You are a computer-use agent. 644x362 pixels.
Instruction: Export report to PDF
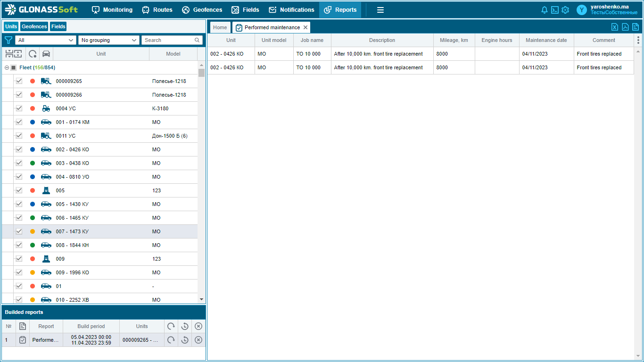(625, 27)
